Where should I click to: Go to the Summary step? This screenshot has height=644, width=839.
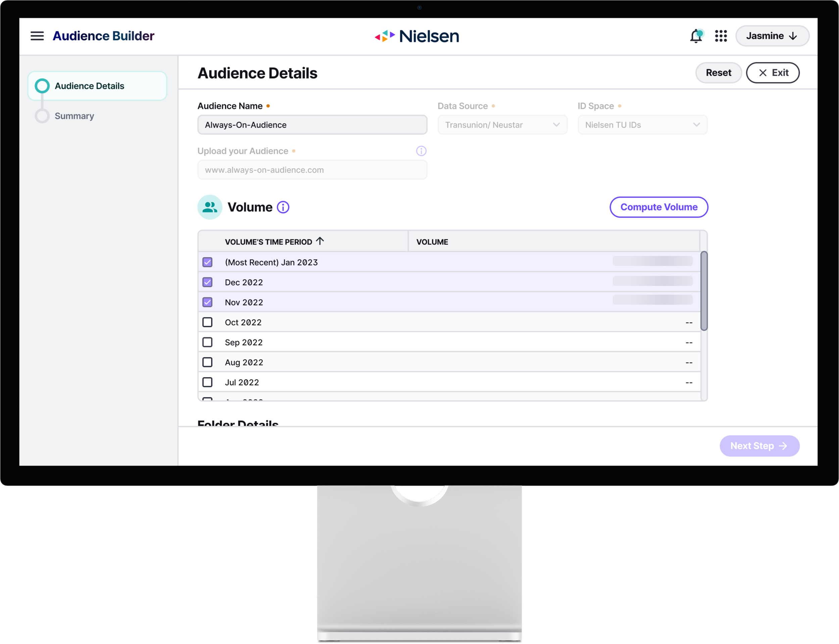[x=74, y=116]
